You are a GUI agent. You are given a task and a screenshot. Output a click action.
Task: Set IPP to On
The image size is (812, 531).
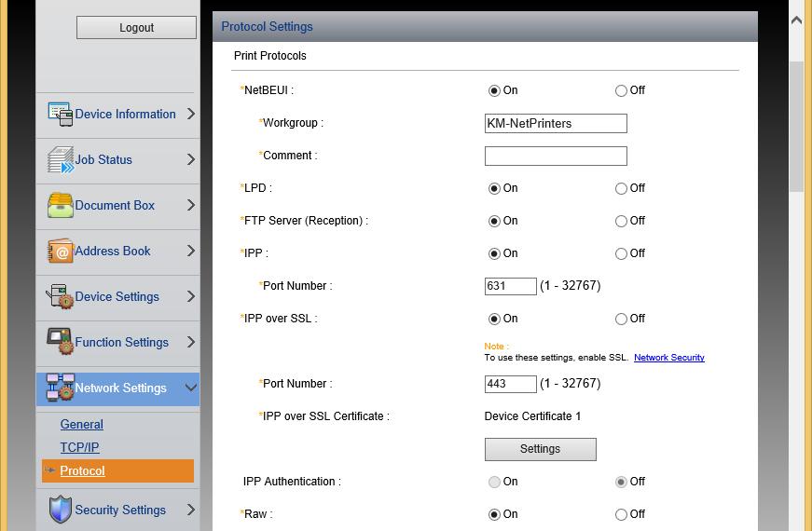(494, 253)
